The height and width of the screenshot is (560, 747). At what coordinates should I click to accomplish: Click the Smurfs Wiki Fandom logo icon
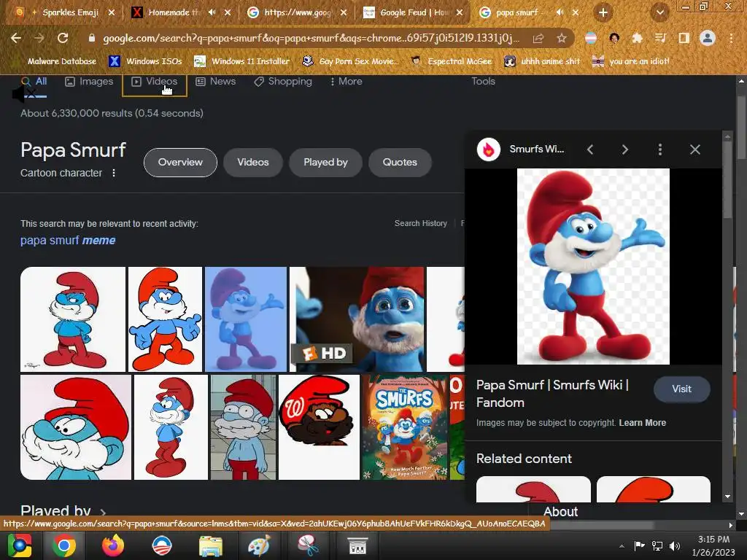(489, 149)
